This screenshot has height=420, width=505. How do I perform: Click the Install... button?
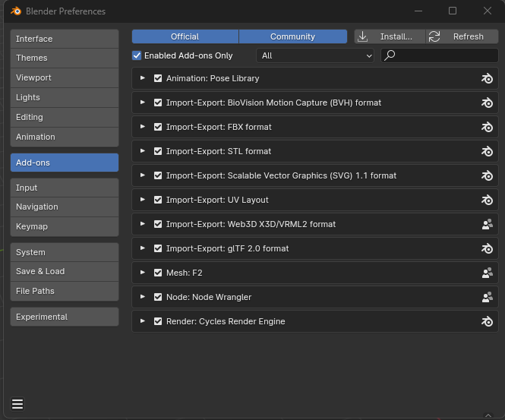[x=390, y=36]
